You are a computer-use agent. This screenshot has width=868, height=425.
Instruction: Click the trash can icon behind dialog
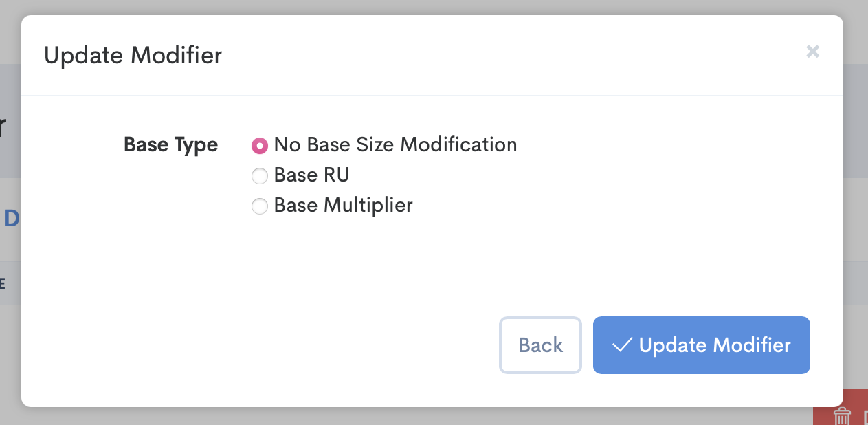pyautogui.click(x=842, y=415)
